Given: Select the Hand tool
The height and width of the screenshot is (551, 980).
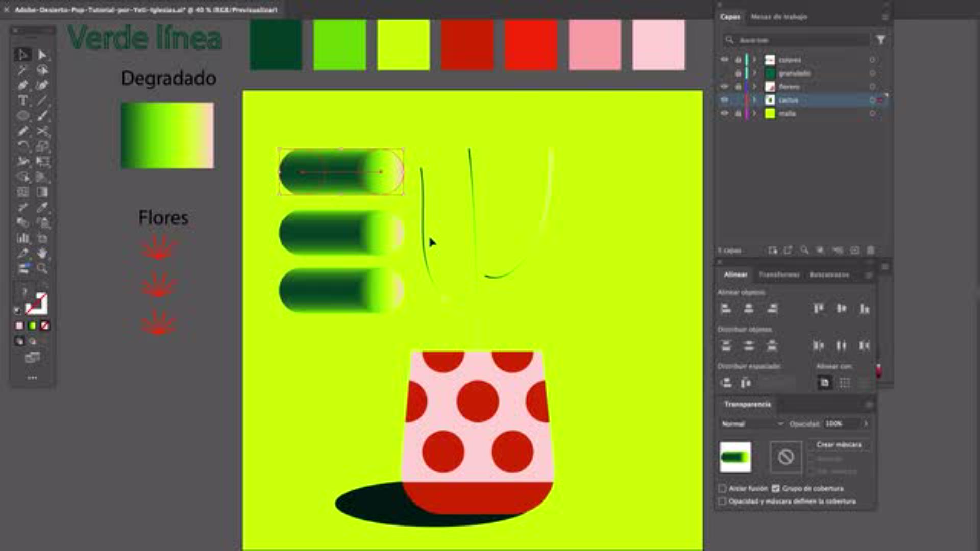Looking at the screenshot, I should [x=42, y=253].
